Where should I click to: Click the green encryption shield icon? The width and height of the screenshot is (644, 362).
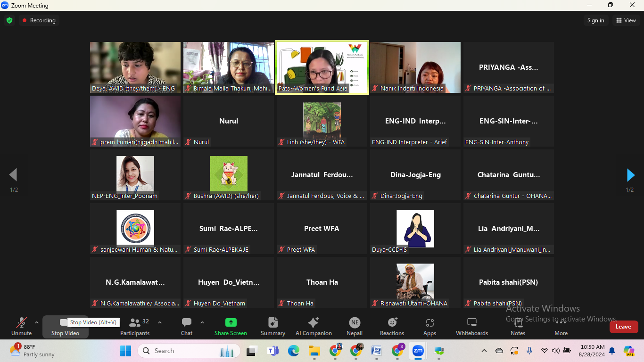(9, 20)
